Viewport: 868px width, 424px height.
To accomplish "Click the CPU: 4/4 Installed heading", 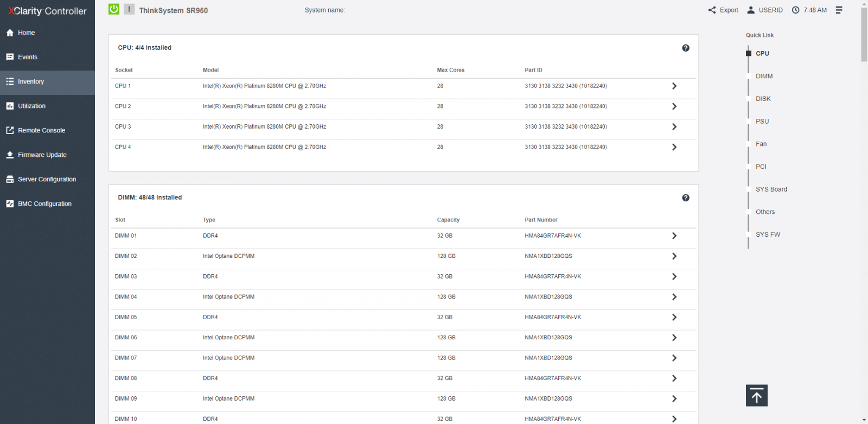I will 144,48.
